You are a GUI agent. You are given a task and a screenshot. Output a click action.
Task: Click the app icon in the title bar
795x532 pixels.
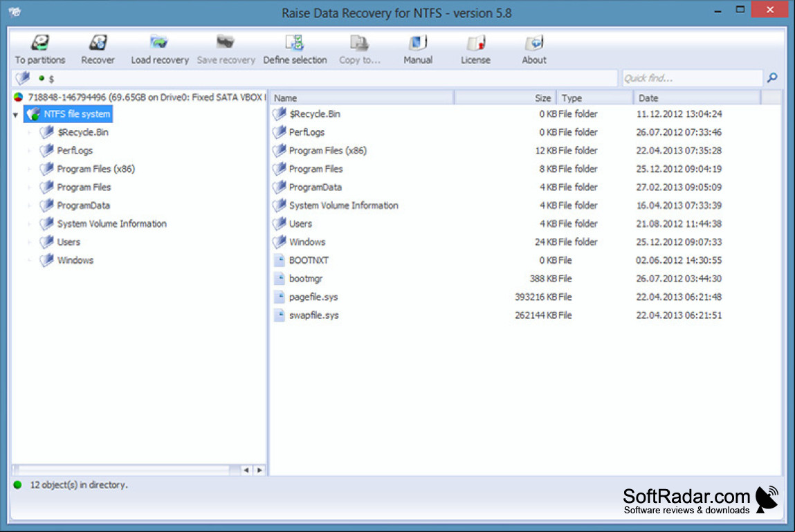click(x=15, y=12)
